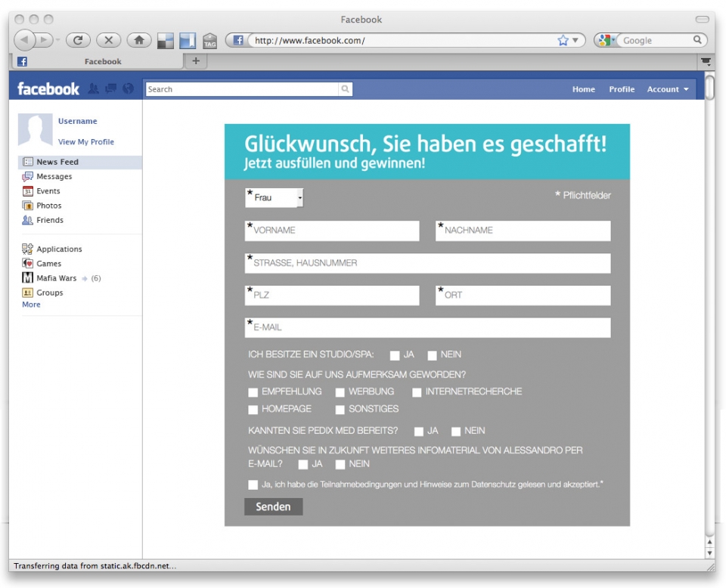The image size is (726, 588).
Task: Open the Frau salutation dropdown
Action: click(274, 197)
